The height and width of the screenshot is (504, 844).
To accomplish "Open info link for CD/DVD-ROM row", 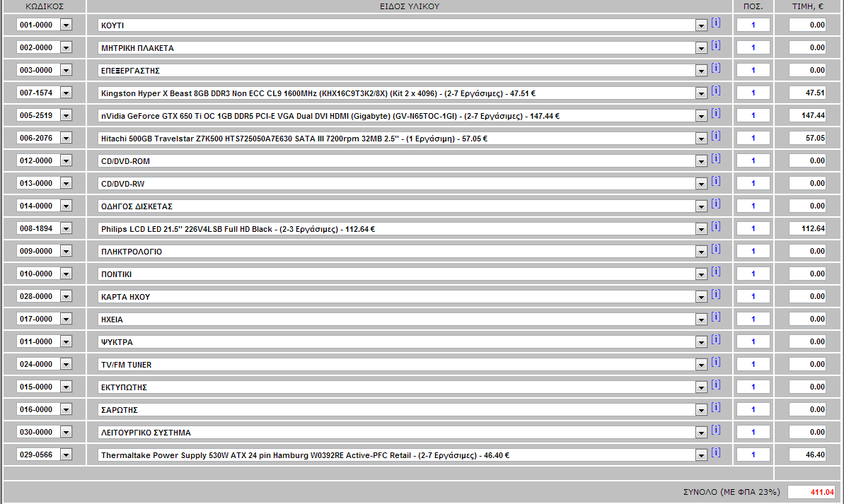I will (x=716, y=158).
